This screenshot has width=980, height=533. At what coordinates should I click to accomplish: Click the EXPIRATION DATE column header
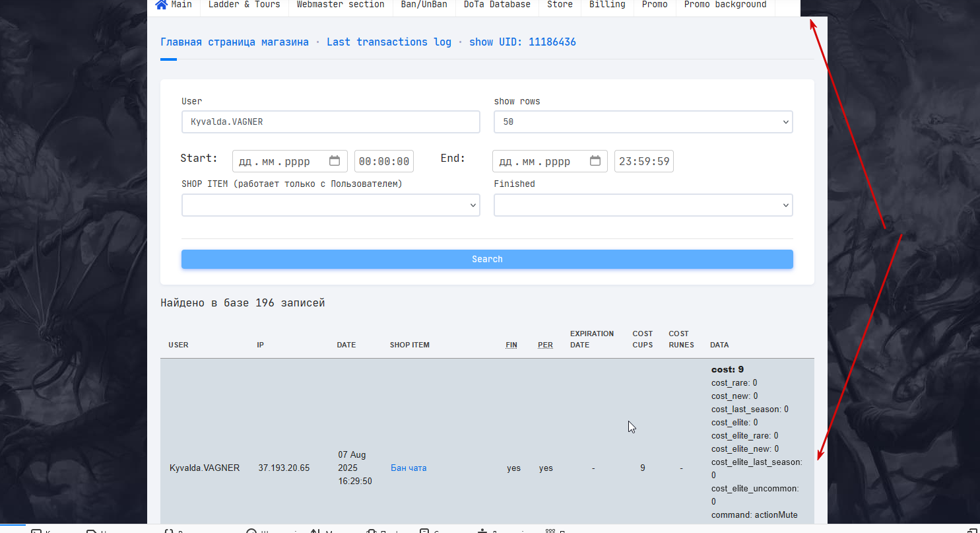592,339
